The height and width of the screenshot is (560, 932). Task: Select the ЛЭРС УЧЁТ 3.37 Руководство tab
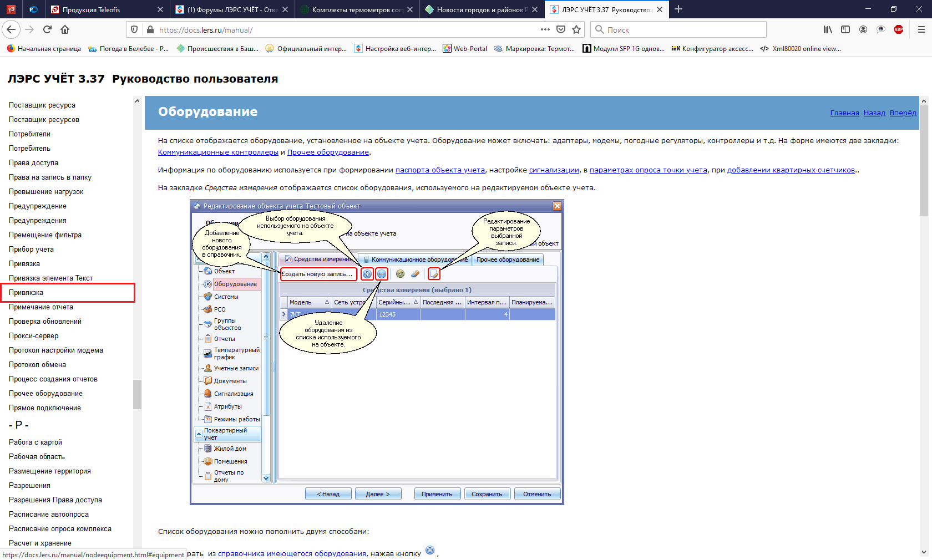tap(606, 9)
